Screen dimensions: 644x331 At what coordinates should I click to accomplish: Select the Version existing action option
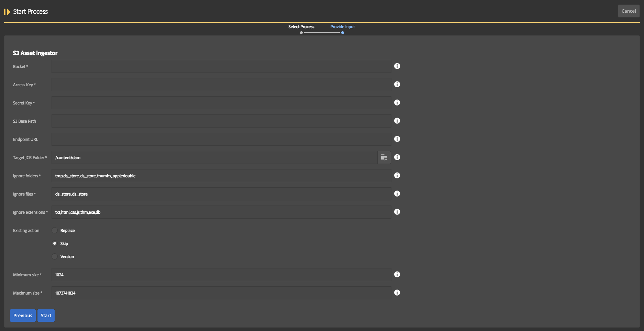point(54,256)
